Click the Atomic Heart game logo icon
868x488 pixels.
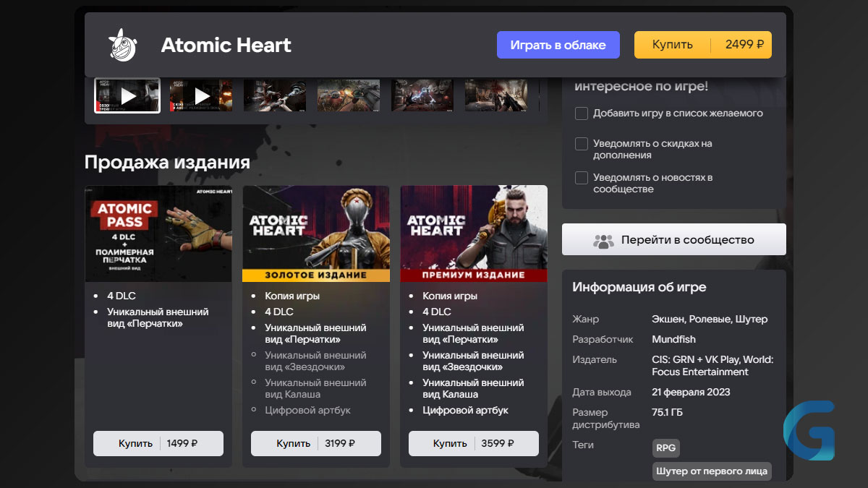click(122, 45)
